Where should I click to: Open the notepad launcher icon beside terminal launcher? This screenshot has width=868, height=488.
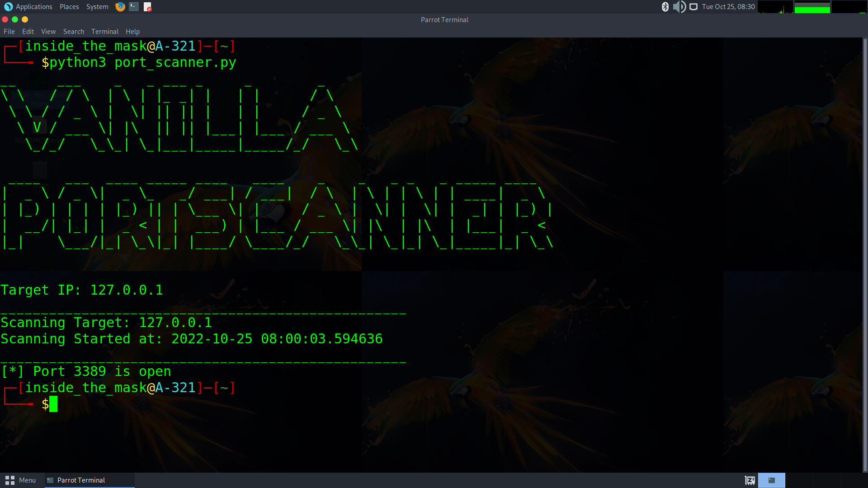click(148, 7)
